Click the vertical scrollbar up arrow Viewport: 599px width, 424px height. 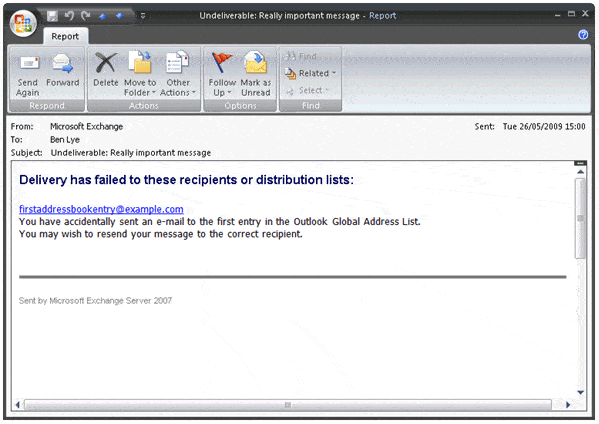580,172
